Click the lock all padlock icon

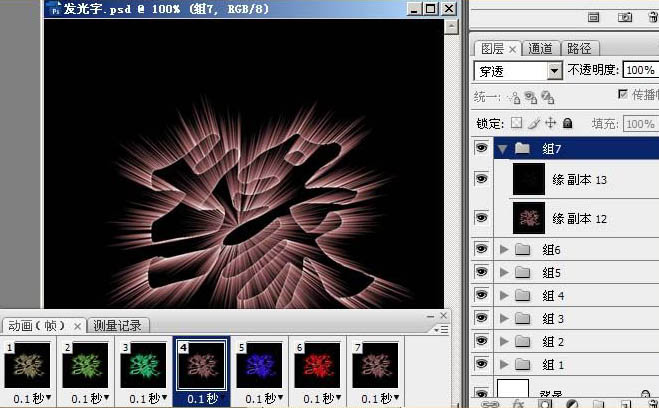(x=567, y=123)
